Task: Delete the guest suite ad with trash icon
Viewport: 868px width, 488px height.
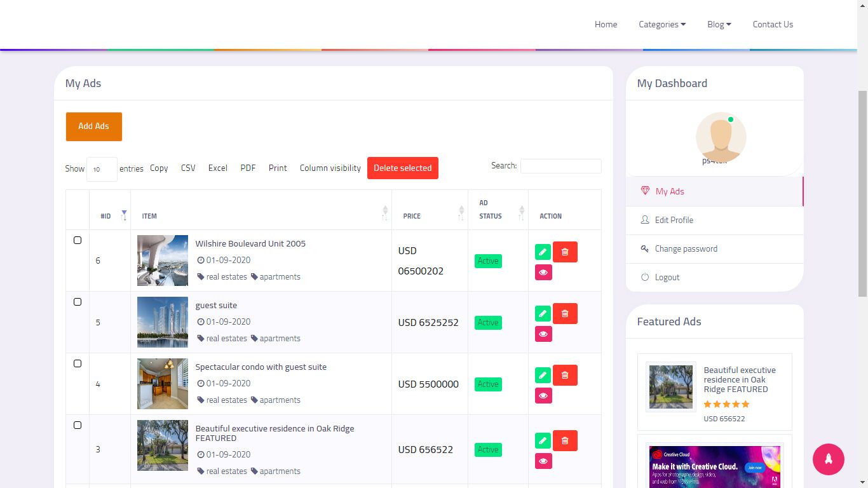Action: click(565, 313)
